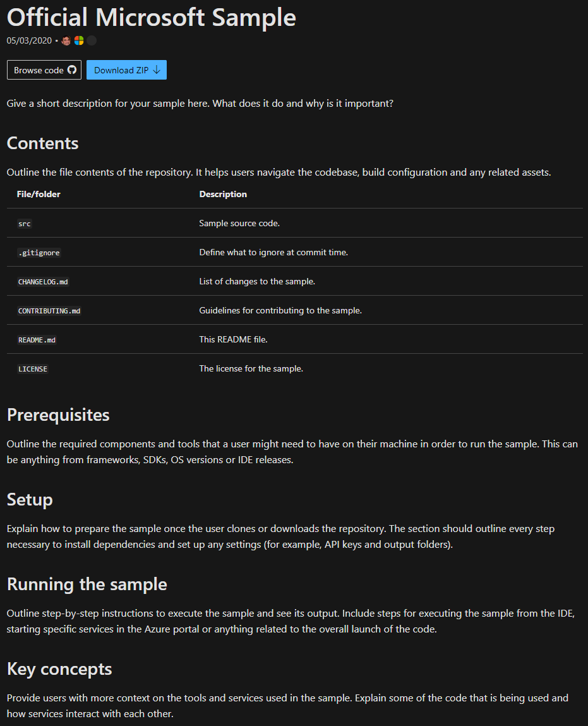Click the Prerequisites heading

click(x=57, y=415)
